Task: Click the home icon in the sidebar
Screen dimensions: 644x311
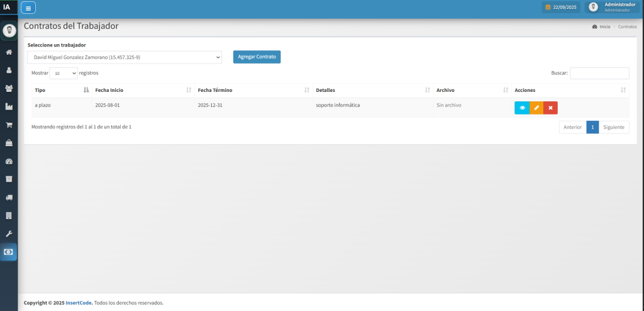Action: click(x=9, y=52)
